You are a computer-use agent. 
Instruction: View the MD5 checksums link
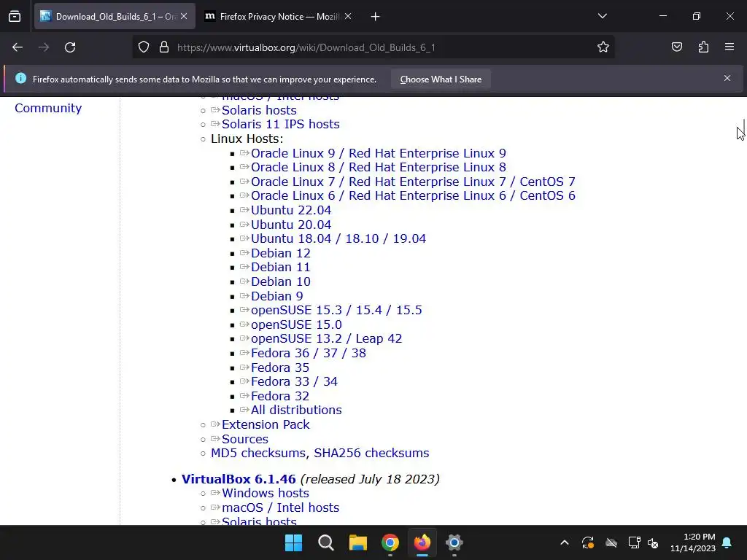pyautogui.click(x=258, y=453)
